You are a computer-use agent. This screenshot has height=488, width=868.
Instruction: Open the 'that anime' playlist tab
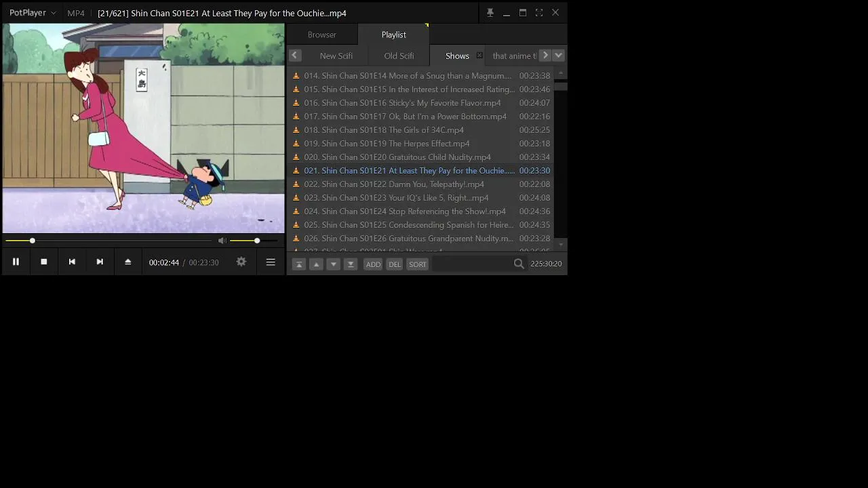[x=513, y=56]
